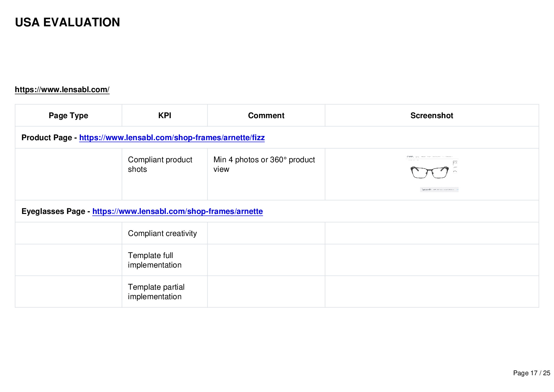The height and width of the screenshot is (392, 554).
Task: Open the arnette/fizz product page link
Action: (x=172, y=138)
